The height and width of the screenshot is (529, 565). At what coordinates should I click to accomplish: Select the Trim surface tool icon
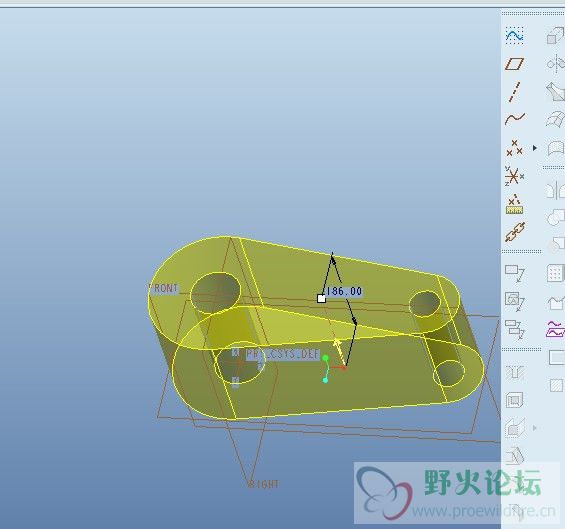click(x=555, y=119)
